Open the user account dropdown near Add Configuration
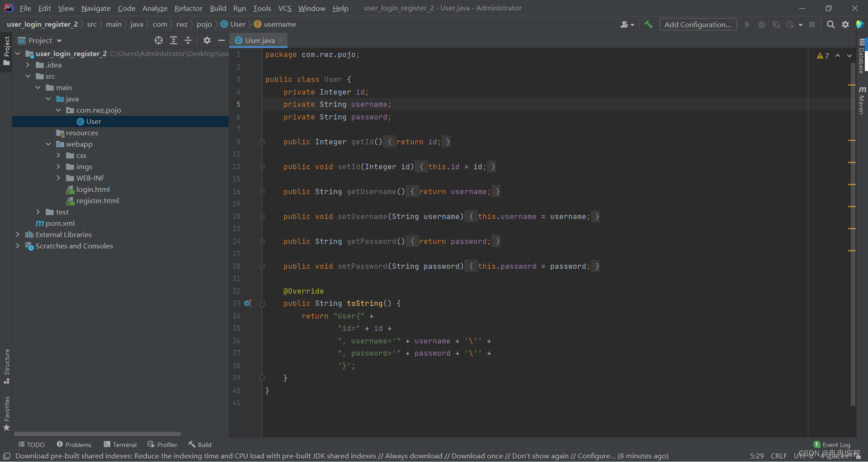The width and height of the screenshot is (868, 462). point(627,24)
